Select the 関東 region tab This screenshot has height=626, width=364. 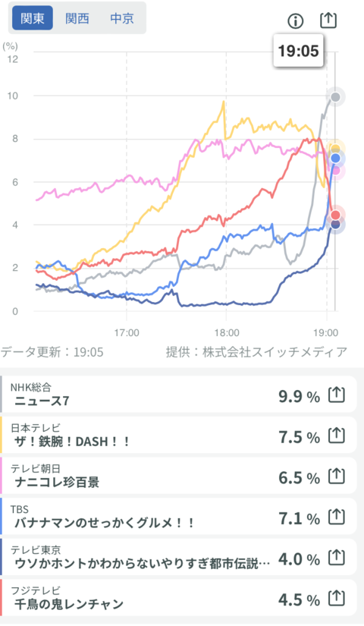click(33, 18)
